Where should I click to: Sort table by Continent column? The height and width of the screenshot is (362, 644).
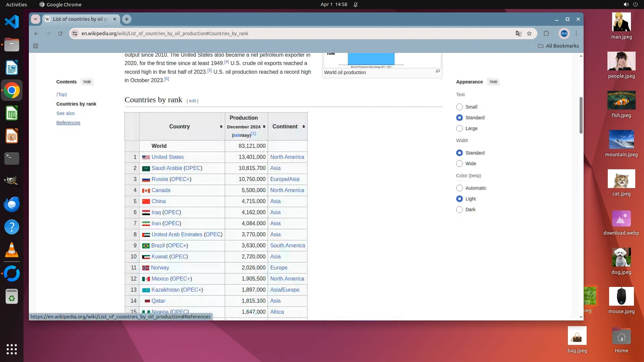coord(304,127)
